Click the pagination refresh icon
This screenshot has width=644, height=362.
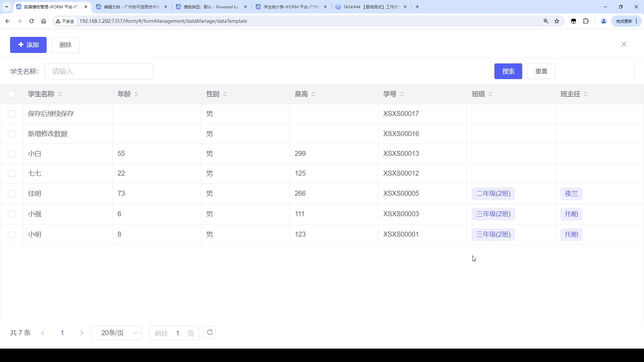[210, 333]
